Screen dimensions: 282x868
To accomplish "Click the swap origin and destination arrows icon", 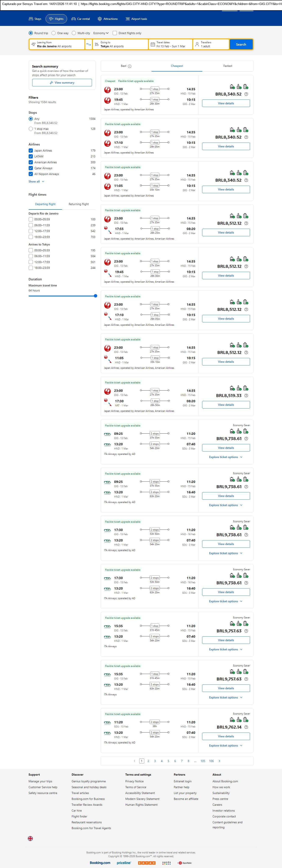I will point(89,45).
